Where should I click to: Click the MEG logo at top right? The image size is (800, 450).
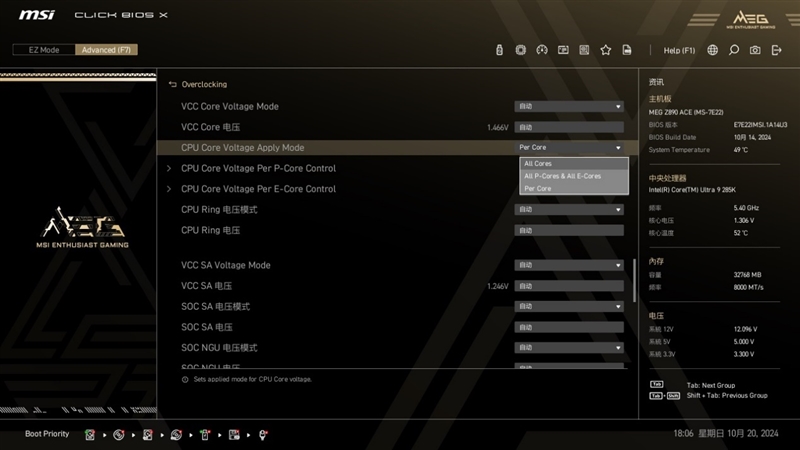pos(751,19)
